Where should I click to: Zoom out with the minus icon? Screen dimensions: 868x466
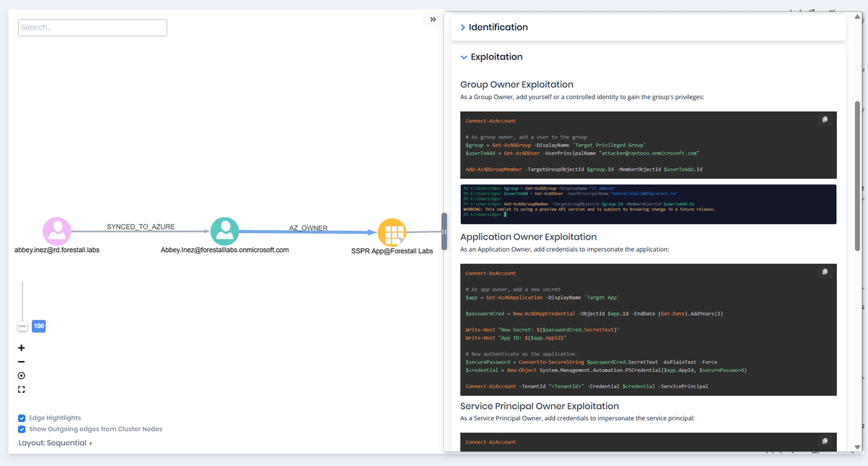22,362
